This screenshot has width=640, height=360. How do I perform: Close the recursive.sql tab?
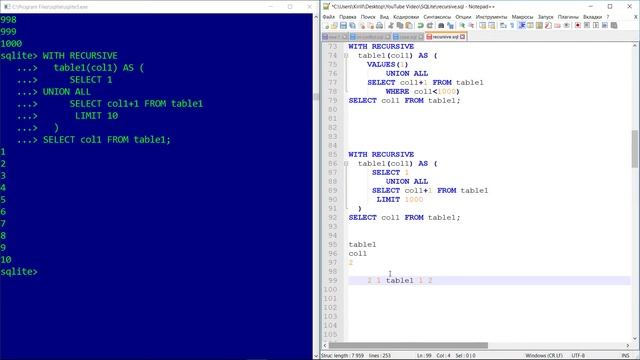(462, 37)
